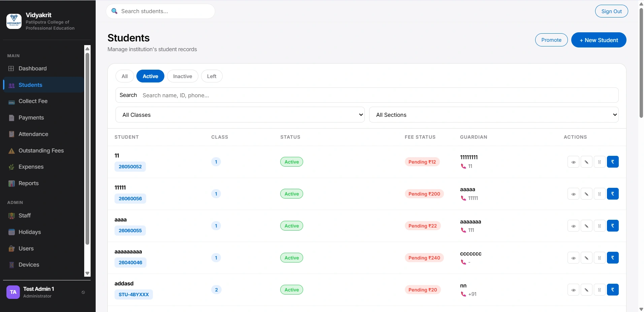Select the Left filter tab
This screenshot has height=312, width=644.
click(212, 76)
